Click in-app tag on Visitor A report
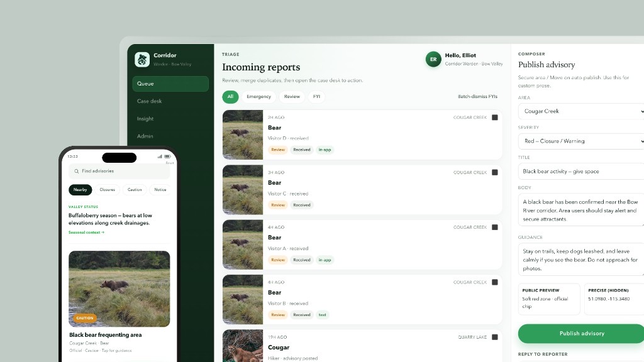Image resolution: width=644 pixels, height=362 pixels. point(325,260)
